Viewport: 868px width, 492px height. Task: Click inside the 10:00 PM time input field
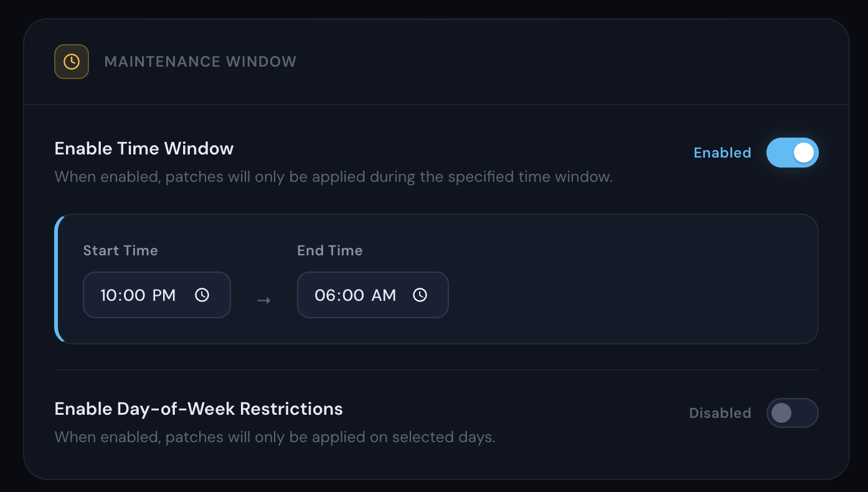click(x=138, y=295)
